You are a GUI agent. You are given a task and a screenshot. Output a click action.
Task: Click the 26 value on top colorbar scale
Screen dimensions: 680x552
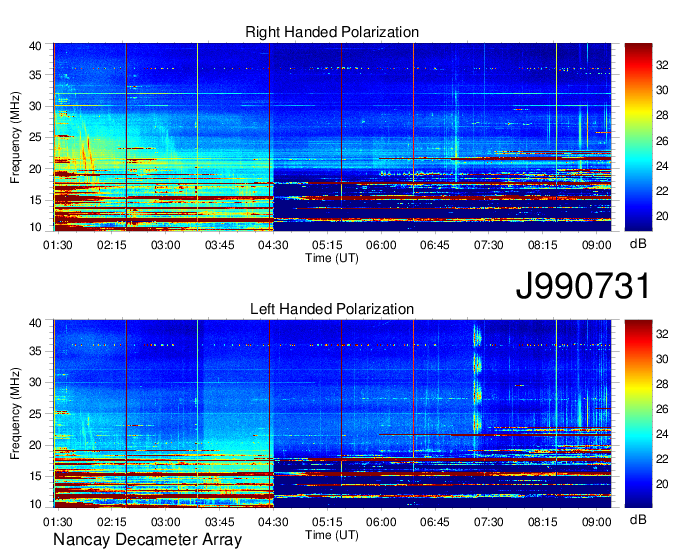[x=662, y=140]
